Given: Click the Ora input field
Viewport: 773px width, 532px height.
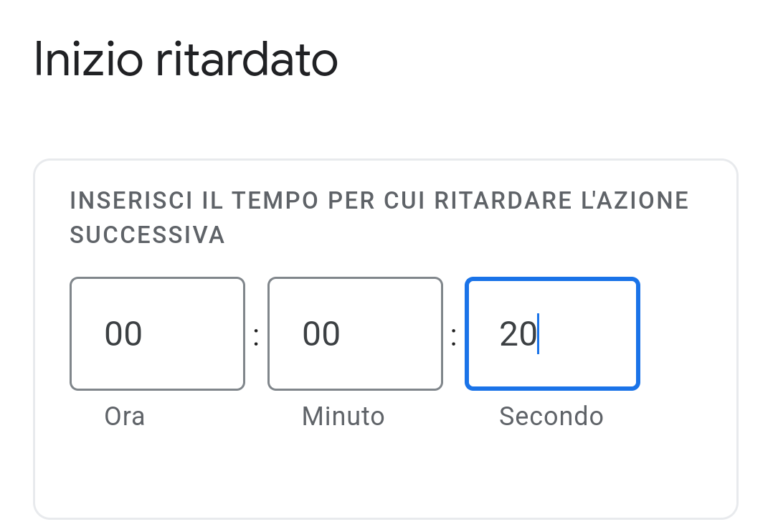Looking at the screenshot, I should click(157, 333).
